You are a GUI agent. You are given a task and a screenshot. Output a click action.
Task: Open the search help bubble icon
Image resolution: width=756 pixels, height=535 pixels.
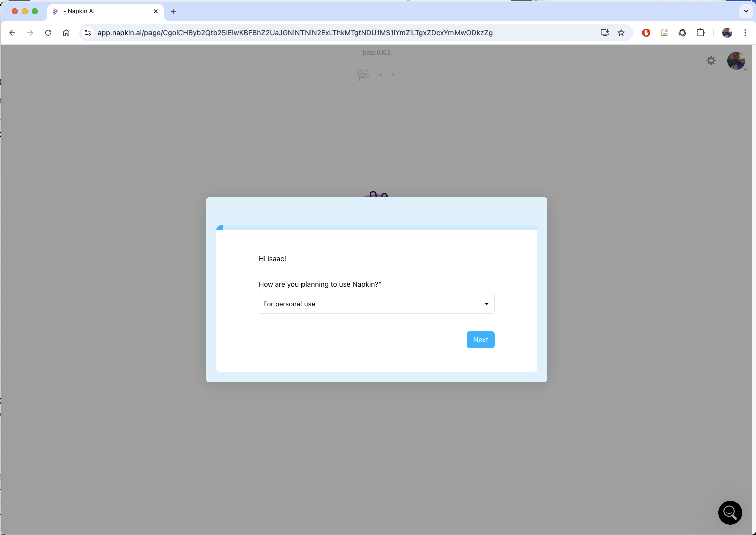click(x=730, y=513)
